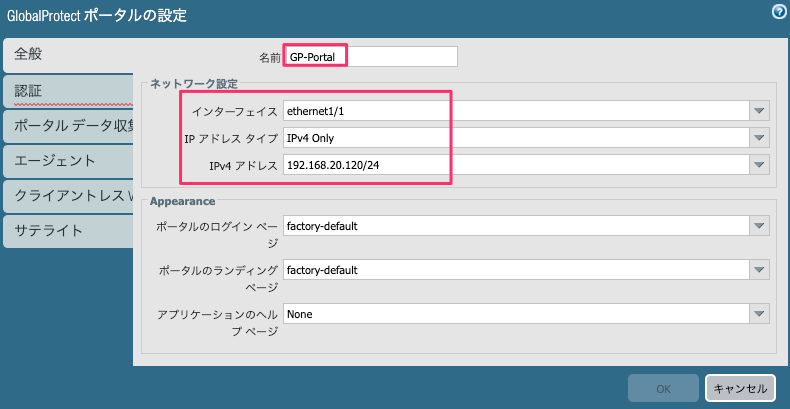The image size is (790, 409).
Task: Open the help question mark icon
Action: (x=779, y=13)
